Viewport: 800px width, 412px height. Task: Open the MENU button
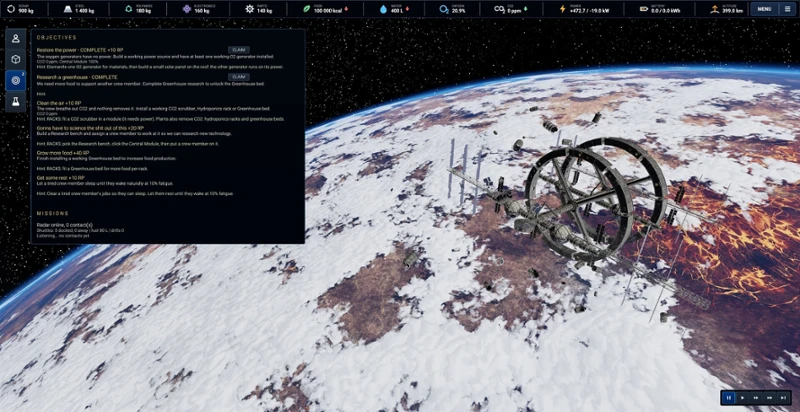point(764,9)
